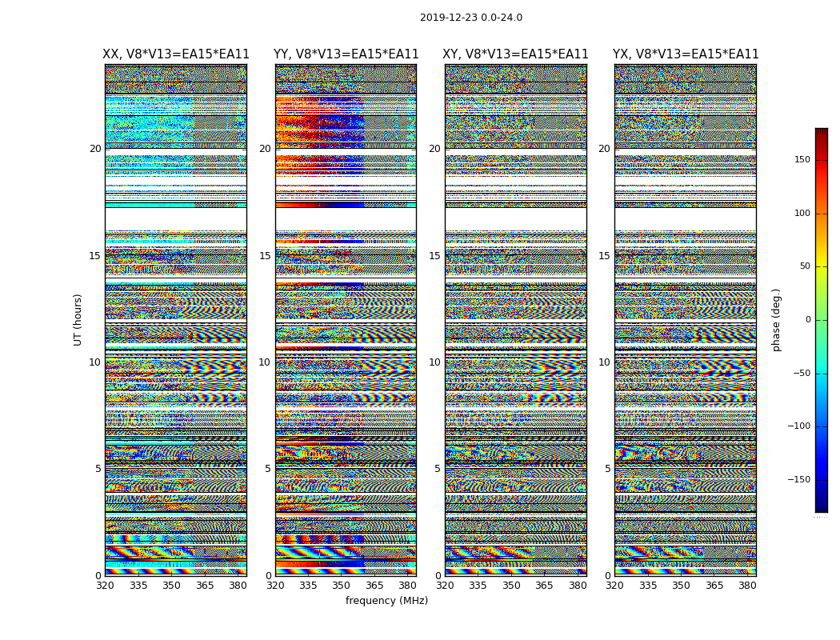The height and width of the screenshot is (640, 840).
Task: Select the "XX, V8*V13=EA15*EA11" panel title
Action: pos(176,54)
